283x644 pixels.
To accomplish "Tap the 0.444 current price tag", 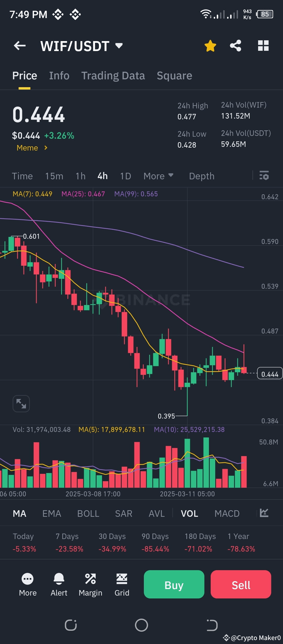I will click(x=269, y=374).
